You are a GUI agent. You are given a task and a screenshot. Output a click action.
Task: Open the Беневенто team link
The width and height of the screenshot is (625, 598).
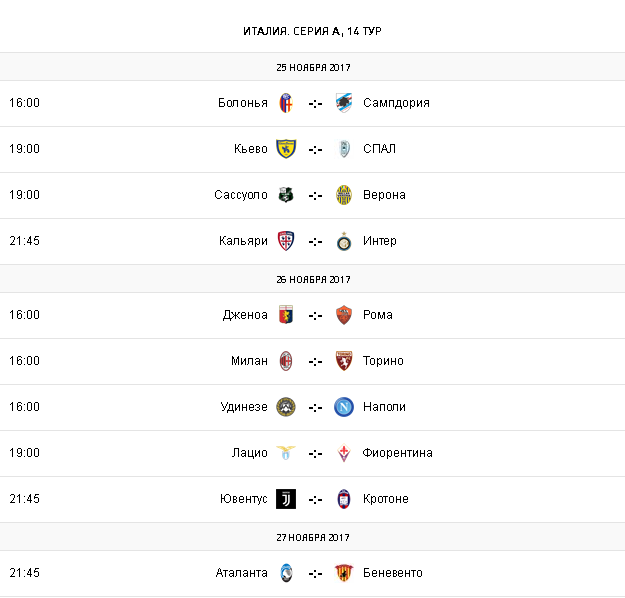pos(393,573)
